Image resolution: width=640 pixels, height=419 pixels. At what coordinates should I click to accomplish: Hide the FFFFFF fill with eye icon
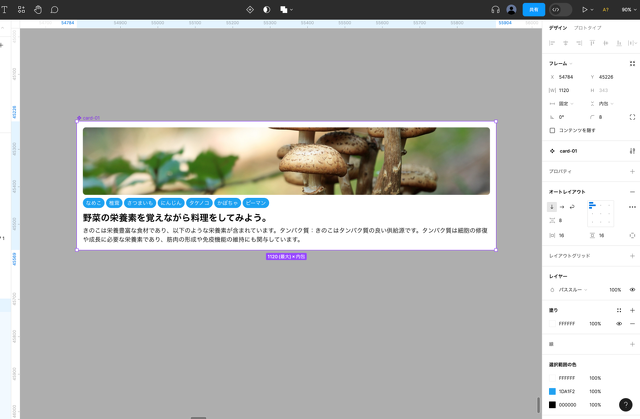click(x=619, y=324)
